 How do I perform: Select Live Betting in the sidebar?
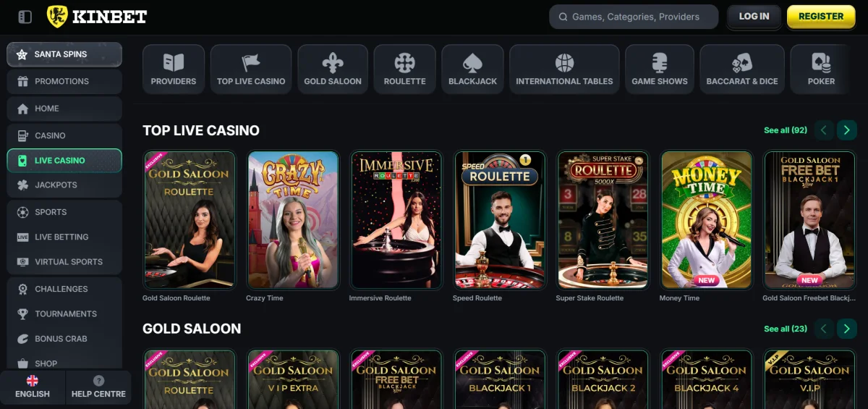pyautogui.click(x=64, y=237)
